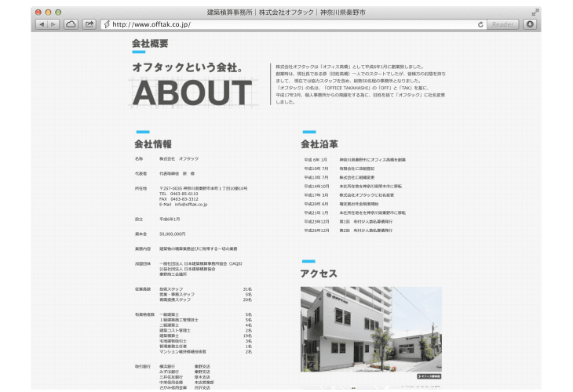Click the マンション維持修繕技術者 row
573x392 pixels.
[206, 352]
